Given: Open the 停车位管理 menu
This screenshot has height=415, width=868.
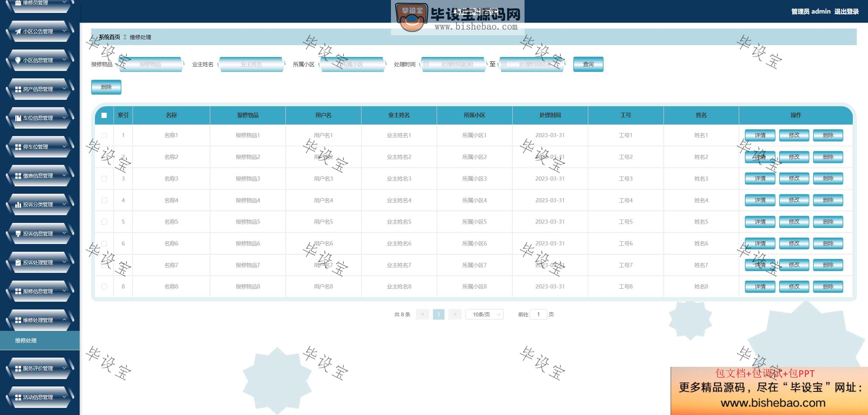Looking at the screenshot, I should (40, 147).
